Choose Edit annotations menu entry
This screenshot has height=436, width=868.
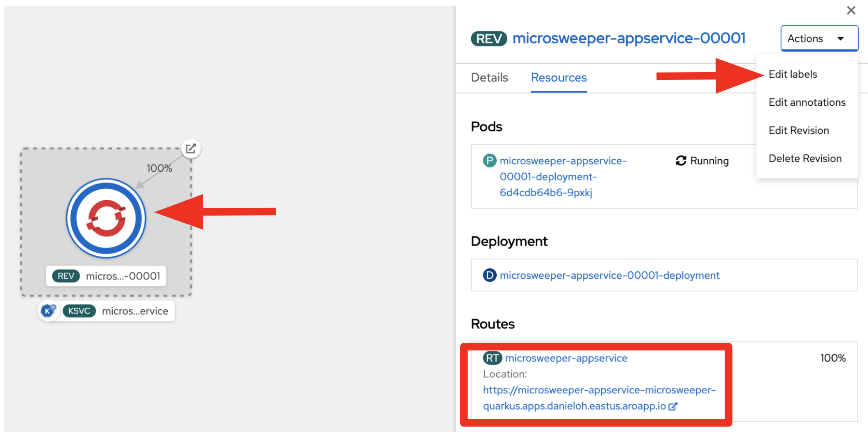(807, 102)
